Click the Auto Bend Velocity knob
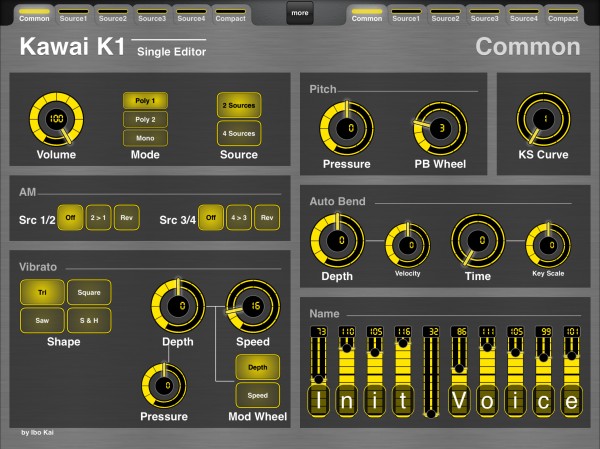 [408, 245]
